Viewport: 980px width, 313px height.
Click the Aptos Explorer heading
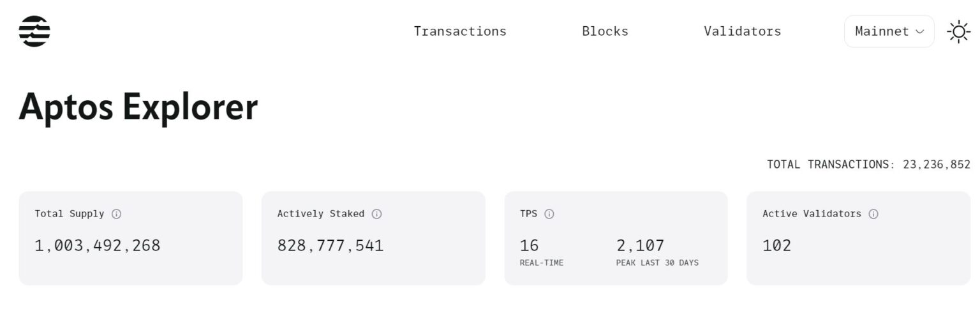pyautogui.click(x=138, y=107)
